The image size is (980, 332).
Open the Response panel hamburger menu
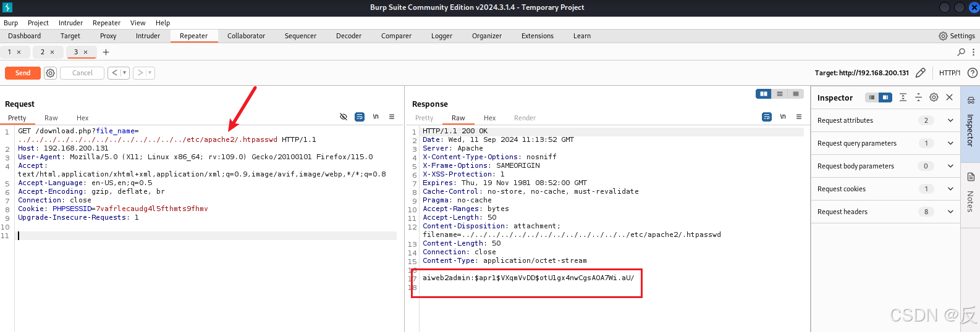tap(799, 117)
